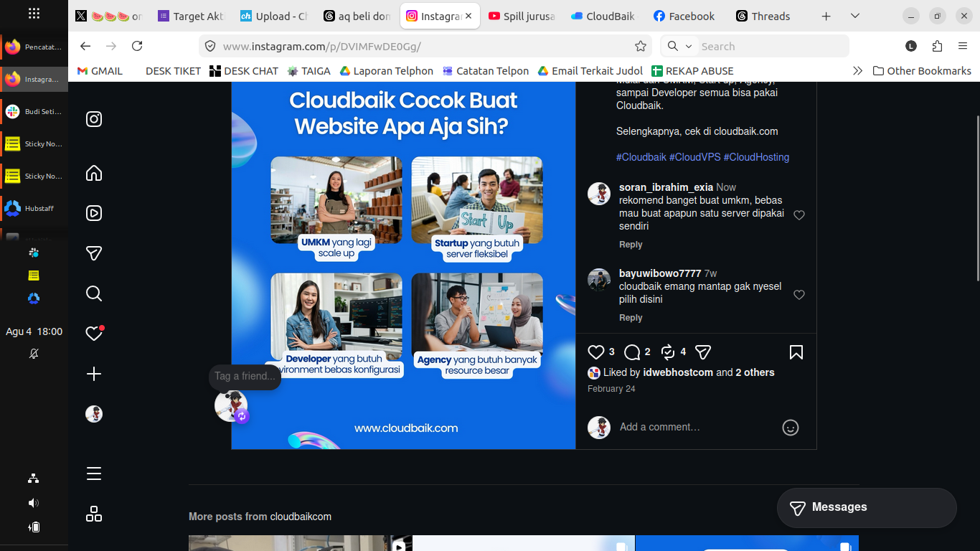Open idwebhostcom from Liked by line
Screen dimensions: 980x551
click(678, 372)
